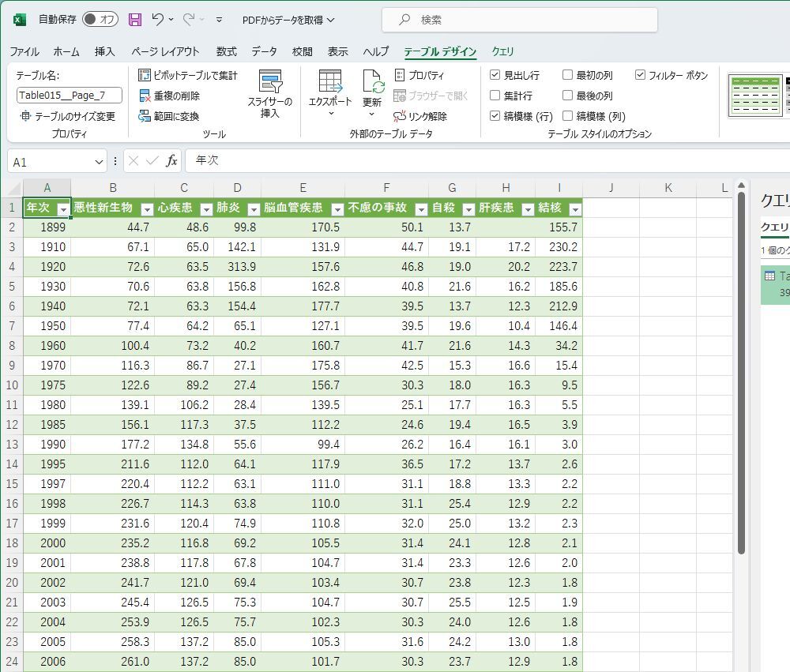Screen dimensions: 790x672
Task: Uncheck the Filter Button checkbox
Action: point(641,76)
